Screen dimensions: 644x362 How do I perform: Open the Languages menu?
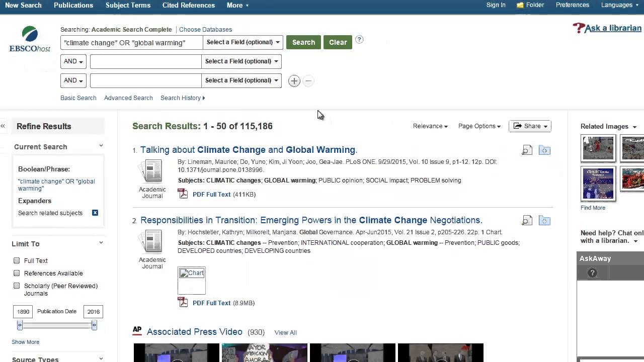(620, 5)
